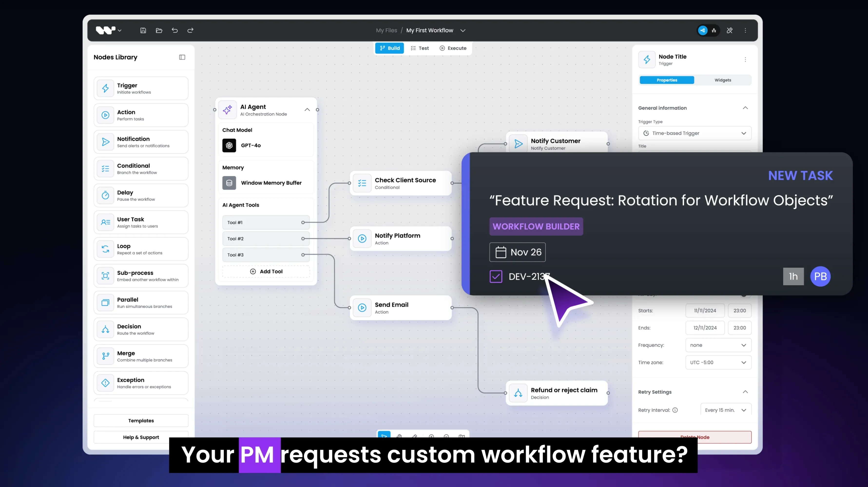Click the Starts date field 11/11/2024
This screenshot has width=868, height=487.
pos(705,310)
